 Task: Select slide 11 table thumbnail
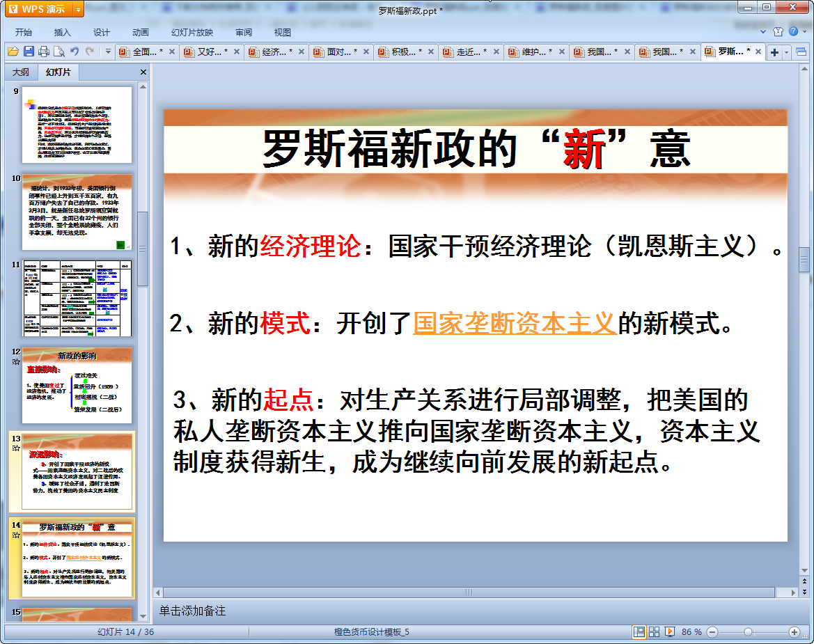pyautogui.click(x=77, y=299)
